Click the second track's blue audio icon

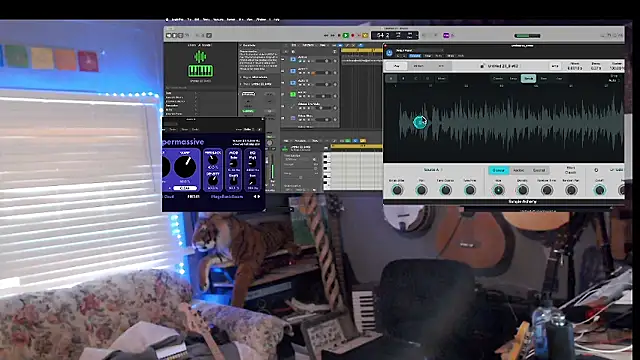[293, 71]
